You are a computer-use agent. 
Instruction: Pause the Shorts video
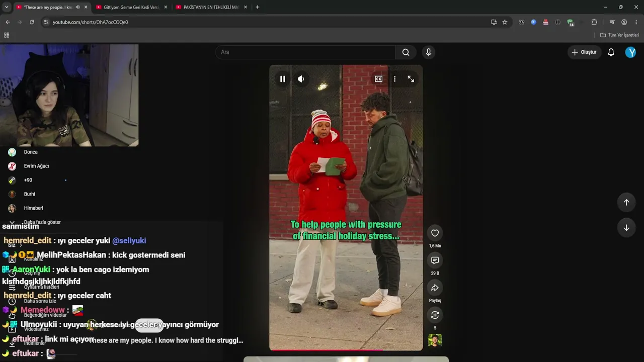[x=283, y=79]
